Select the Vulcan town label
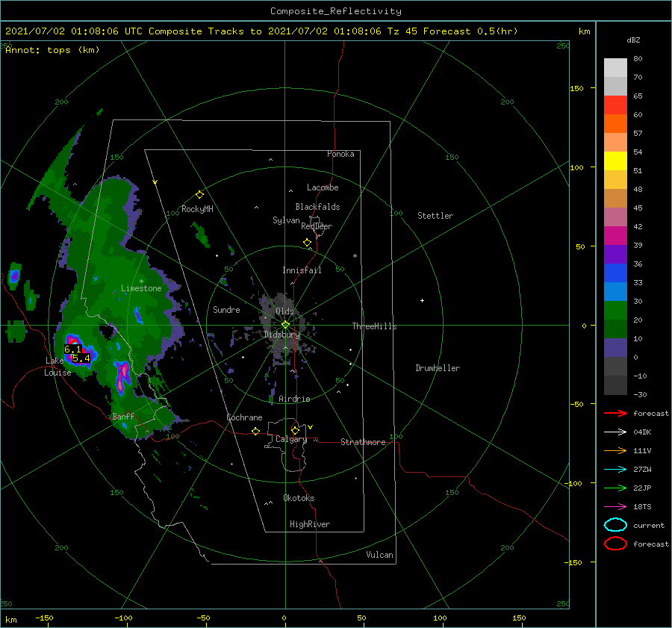Image resolution: width=672 pixels, height=628 pixels. tap(380, 555)
